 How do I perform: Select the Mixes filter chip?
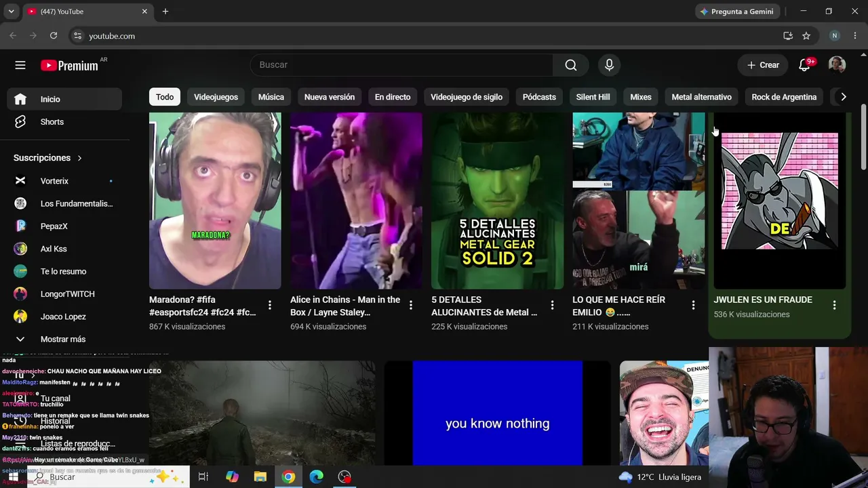tap(641, 97)
